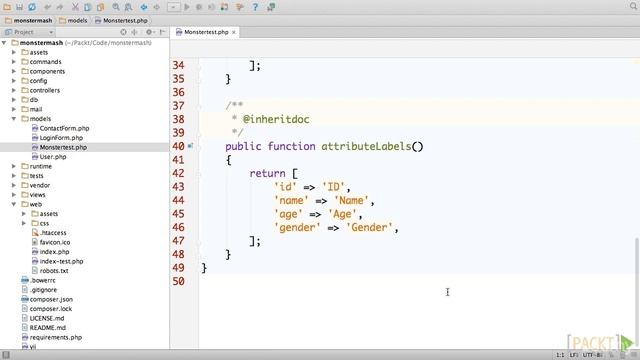Click the Hide Project panel icon
The height and width of the screenshot is (360, 640).
click(x=162, y=32)
